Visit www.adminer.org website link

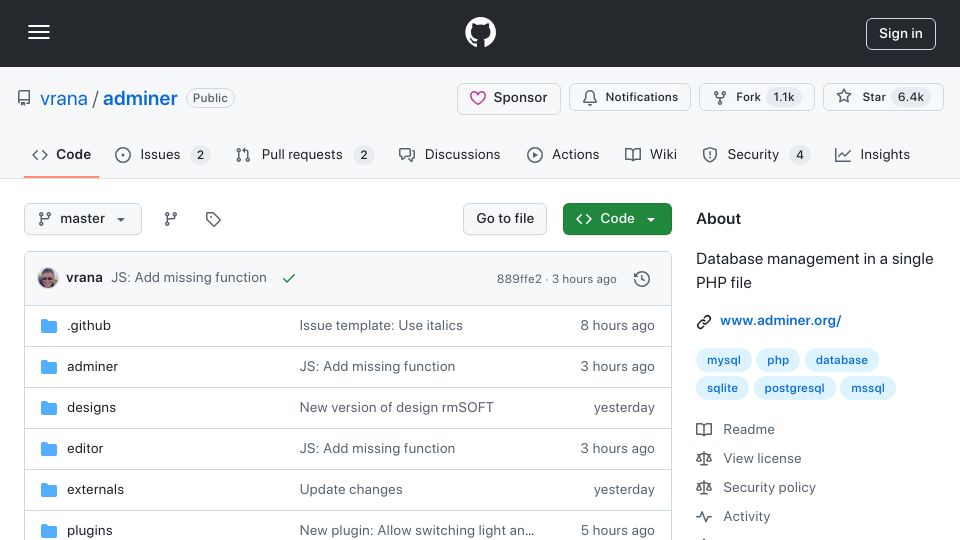[781, 321]
